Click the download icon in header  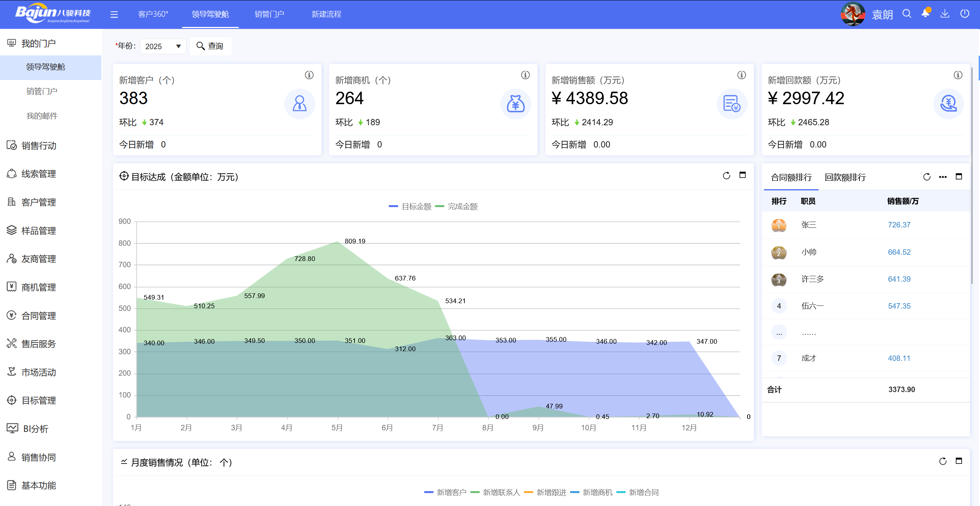(x=945, y=14)
